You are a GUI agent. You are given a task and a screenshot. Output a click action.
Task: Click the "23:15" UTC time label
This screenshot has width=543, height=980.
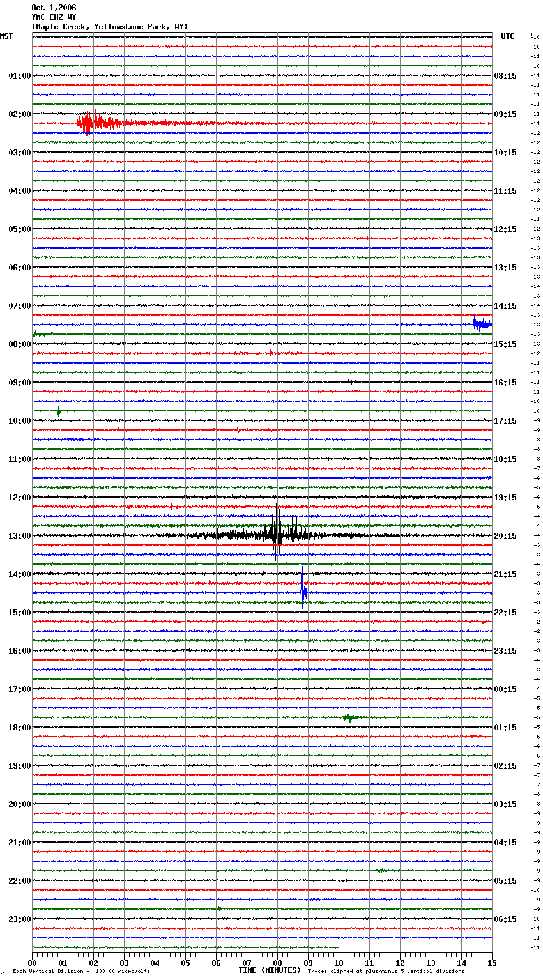coord(505,651)
